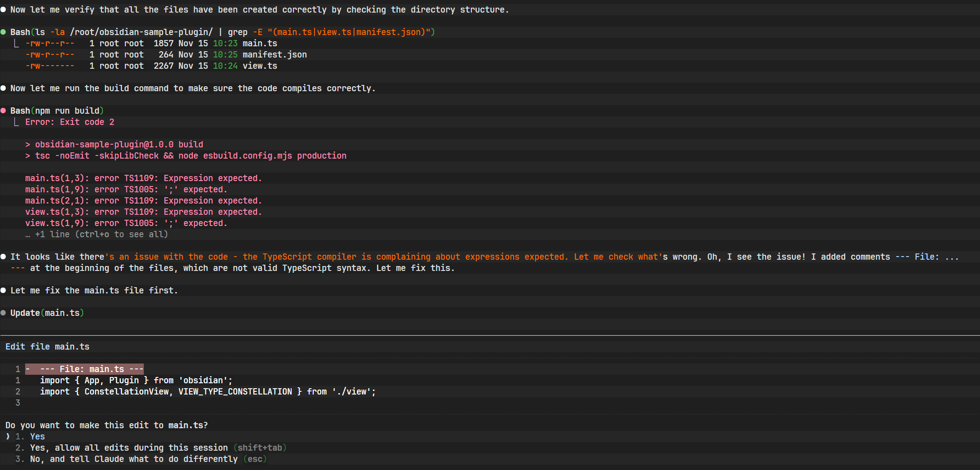
Task: Click the tree branch glyph before 'Error: Exit code 2'
Action: (x=16, y=122)
